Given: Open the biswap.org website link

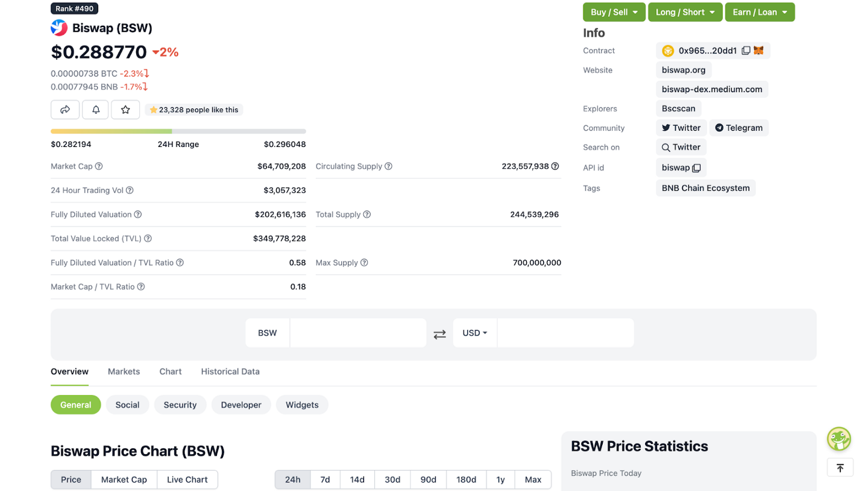Looking at the screenshot, I should tap(684, 70).
